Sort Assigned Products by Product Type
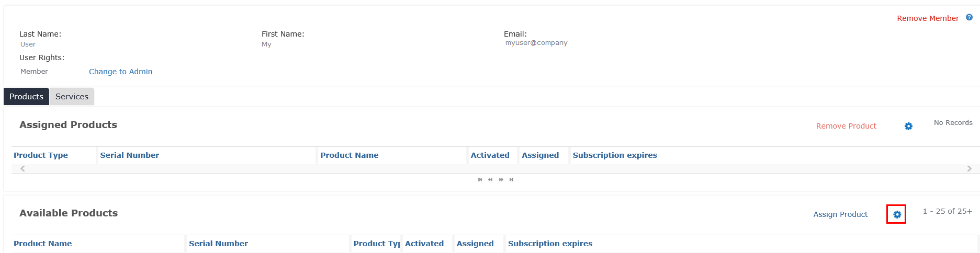This screenshot has width=980, height=253. point(41,155)
